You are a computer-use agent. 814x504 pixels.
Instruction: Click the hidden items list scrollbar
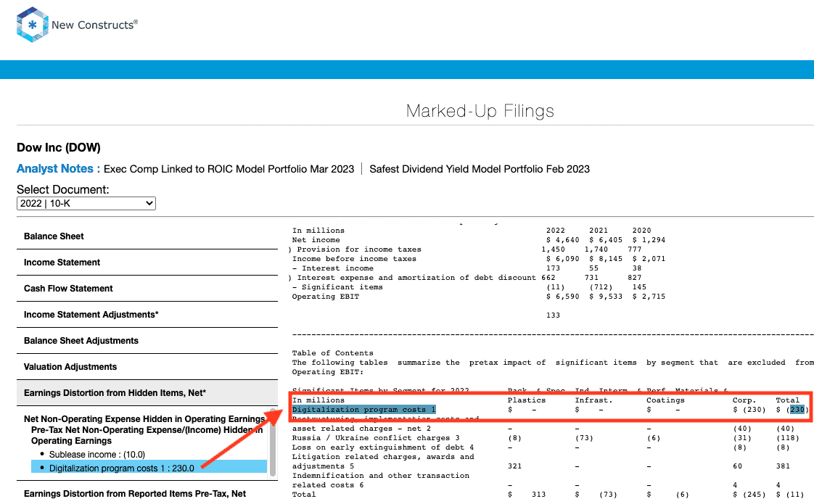coord(273,442)
